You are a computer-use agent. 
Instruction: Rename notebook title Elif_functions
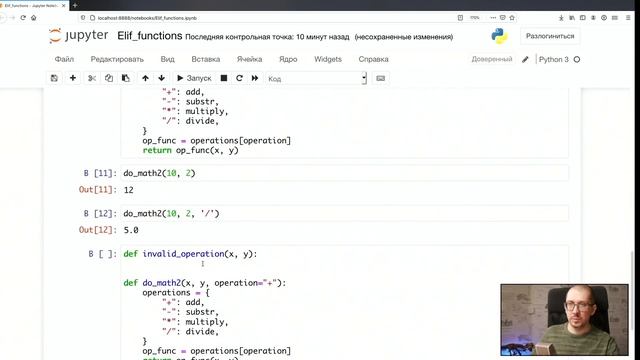[150, 36]
